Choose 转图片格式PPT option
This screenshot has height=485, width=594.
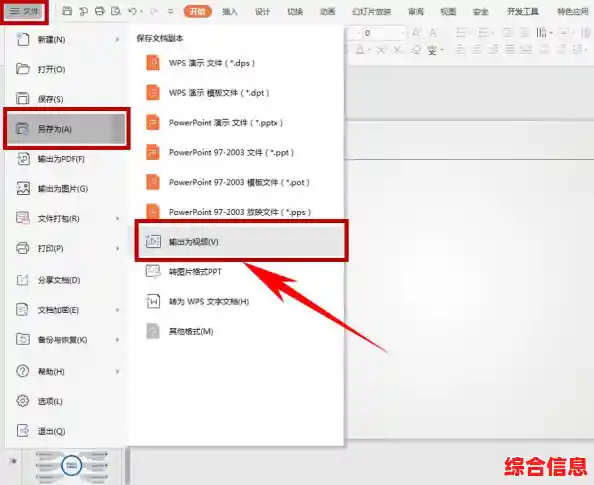tap(236, 272)
